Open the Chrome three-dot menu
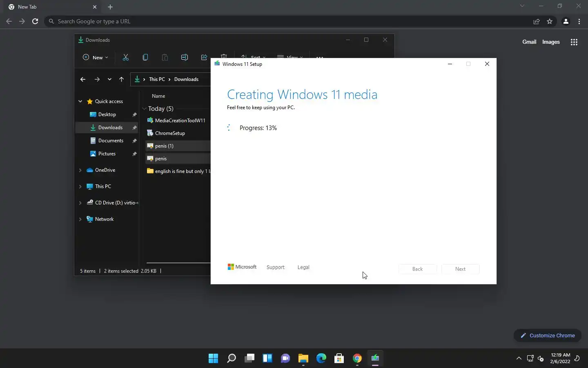This screenshot has height=368, width=588. 579,21
